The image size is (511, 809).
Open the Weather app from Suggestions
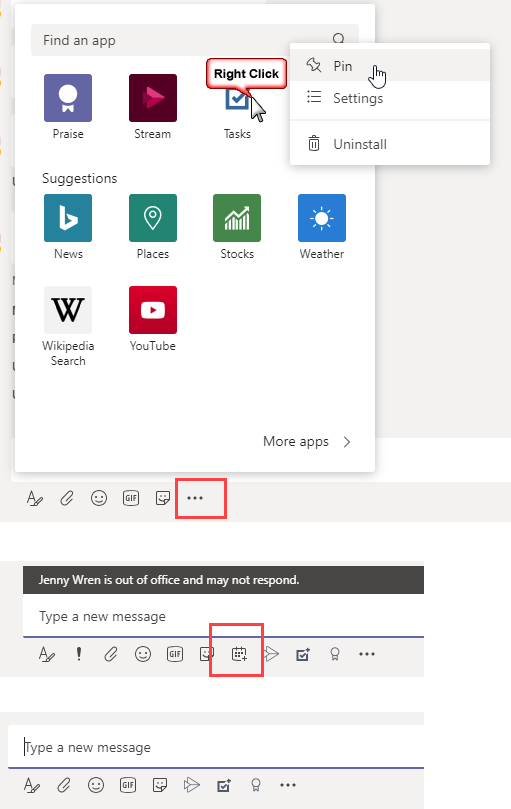pyautogui.click(x=322, y=218)
